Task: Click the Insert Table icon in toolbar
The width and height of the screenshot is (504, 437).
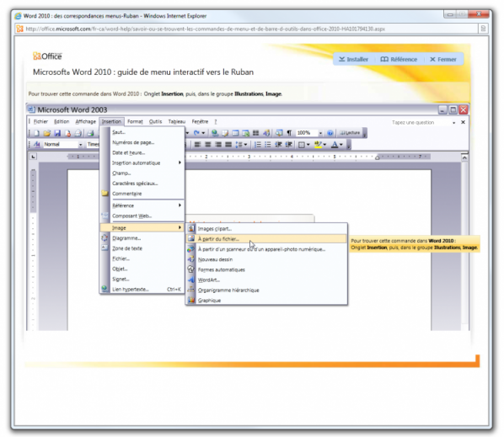Action: click(x=235, y=132)
